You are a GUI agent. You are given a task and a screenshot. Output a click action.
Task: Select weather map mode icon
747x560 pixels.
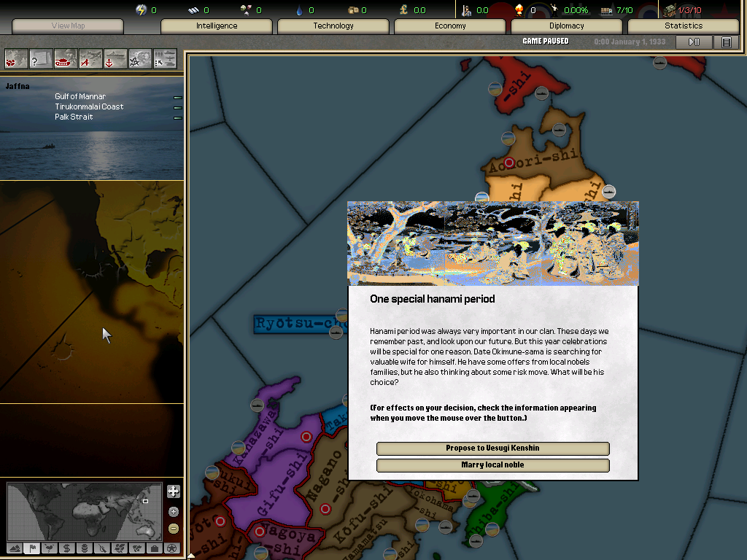(50, 548)
